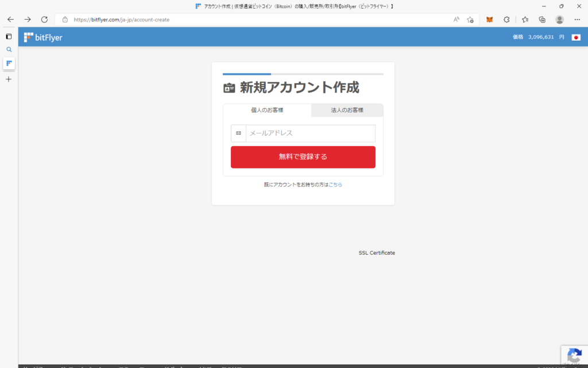Image resolution: width=588 pixels, height=368 pixels.
Task: Click the bitFlyer logo in header
Action: 43,37
